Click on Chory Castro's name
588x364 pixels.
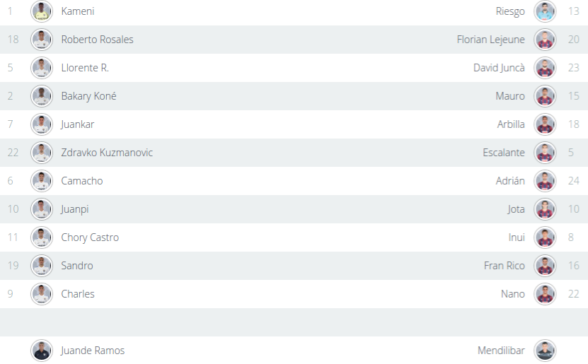90,237
